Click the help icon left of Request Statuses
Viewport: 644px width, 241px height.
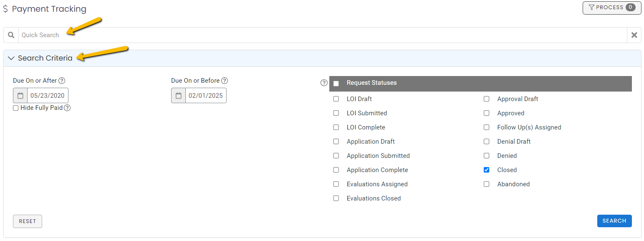click(x=324, y=83)
